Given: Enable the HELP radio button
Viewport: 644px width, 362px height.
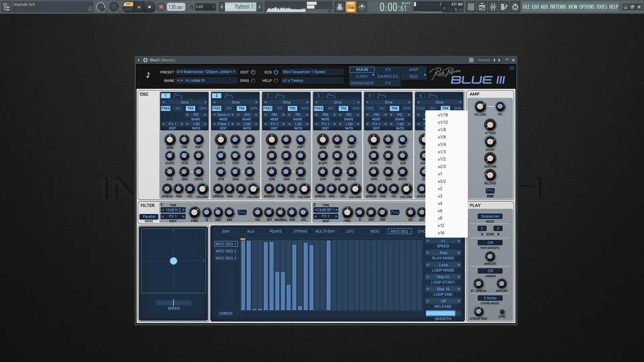Looking at the screenshot, I should 276,80.
